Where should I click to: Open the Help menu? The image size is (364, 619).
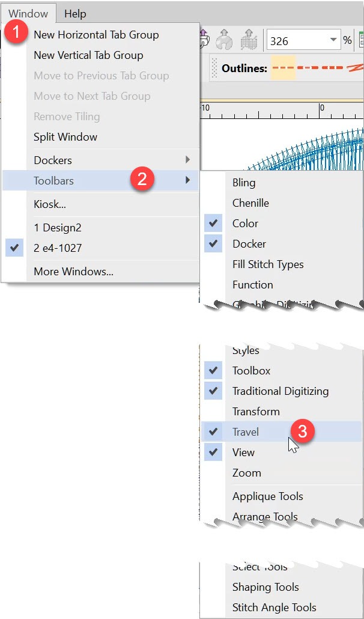[75, 13]
